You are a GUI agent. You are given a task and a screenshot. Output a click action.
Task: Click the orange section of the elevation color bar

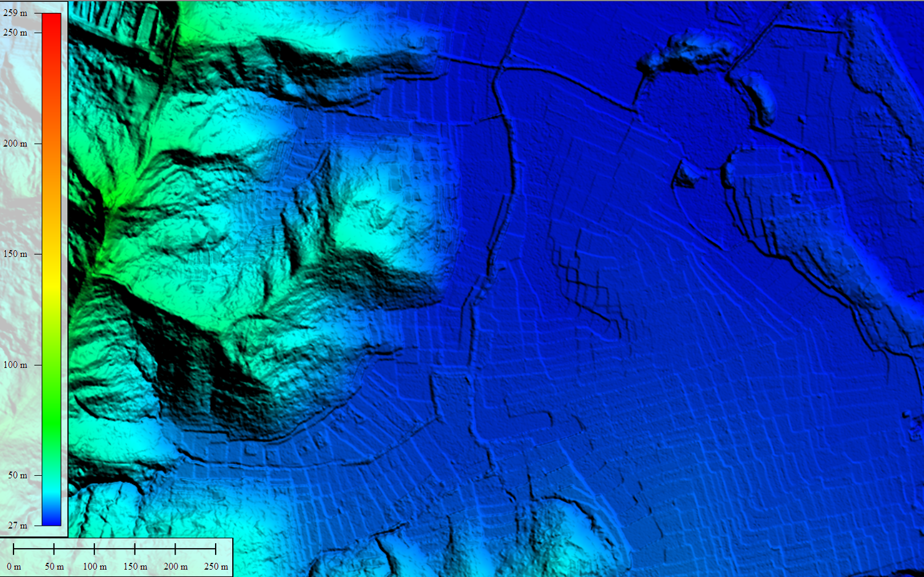[52, 160]
